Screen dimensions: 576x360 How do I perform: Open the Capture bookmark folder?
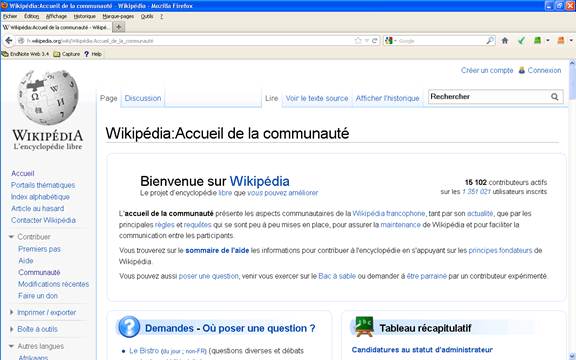coord(67,54)
